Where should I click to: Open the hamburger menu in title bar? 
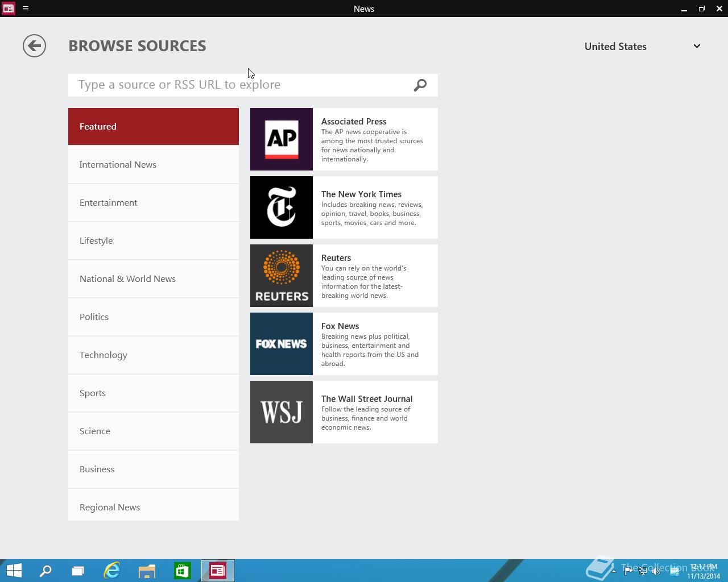click(x=26, y=9)
